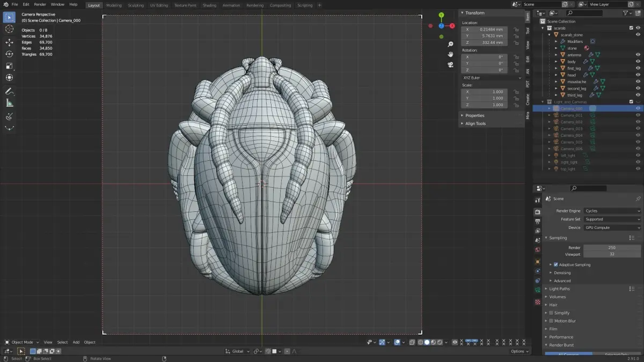
Task: Toggle Adaptive Sampling checkbox
Action: click(555, 264)
